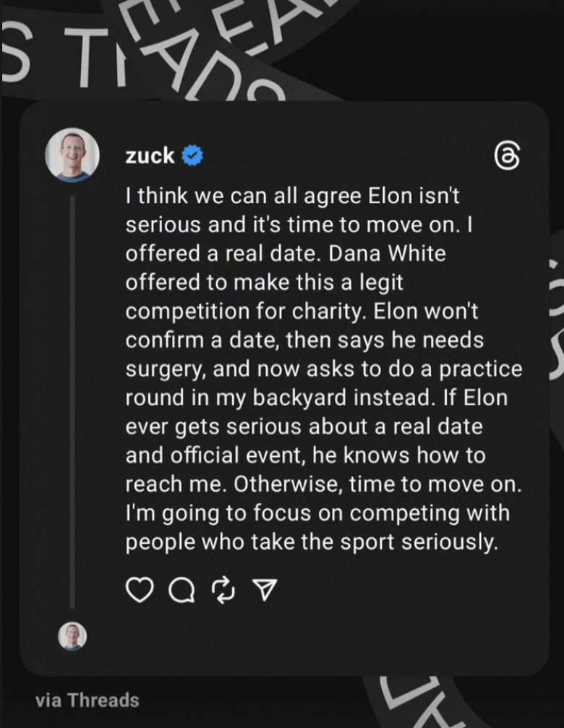Open zuck's large profile picture

coord(72,155)
